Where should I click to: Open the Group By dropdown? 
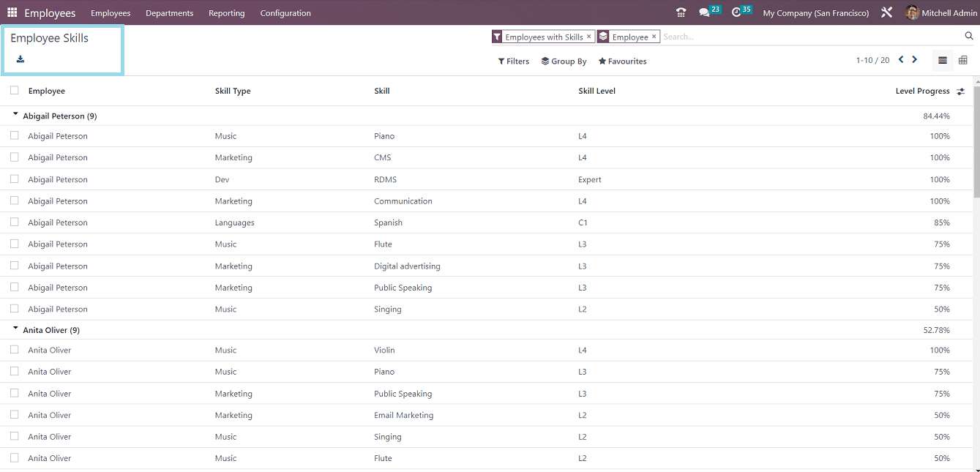click(564, 61)
